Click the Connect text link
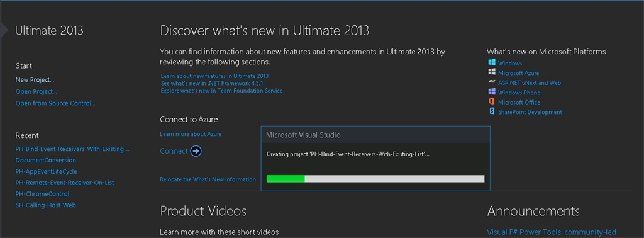The image size is (644, 238). pyautogui.click(x=174, y=151)
